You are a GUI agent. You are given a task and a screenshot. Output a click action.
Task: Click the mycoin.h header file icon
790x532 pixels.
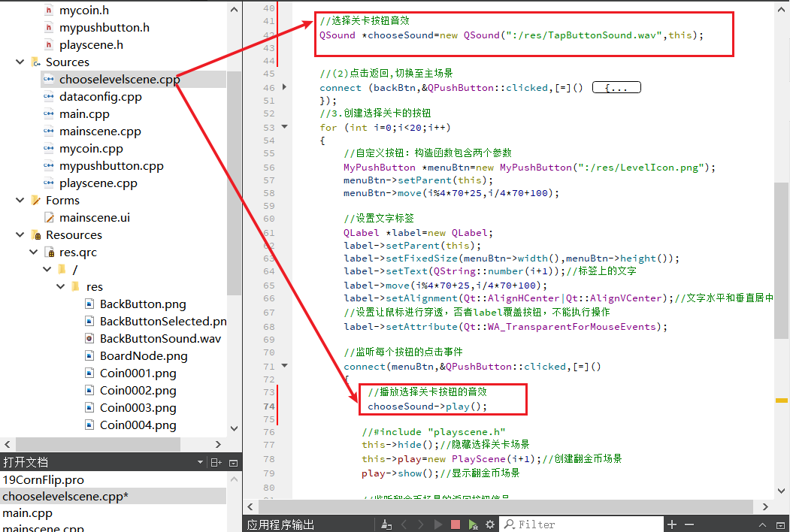pos(49,10)
